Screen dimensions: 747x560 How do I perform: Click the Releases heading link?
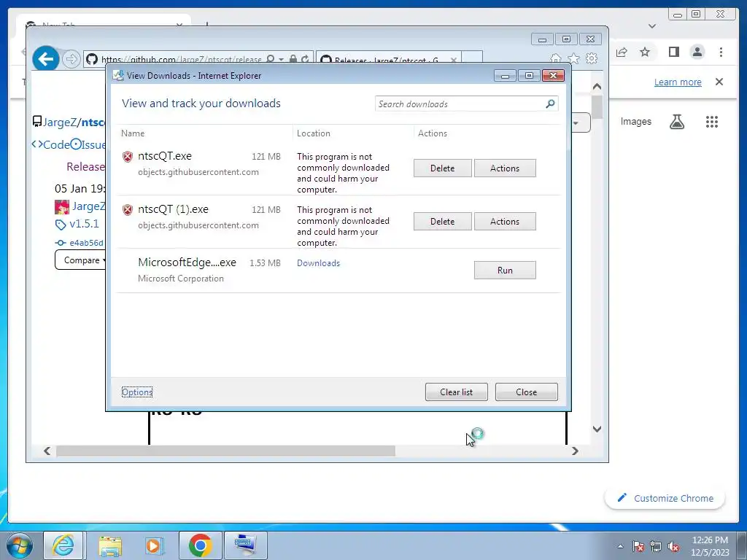coord(85,167)
